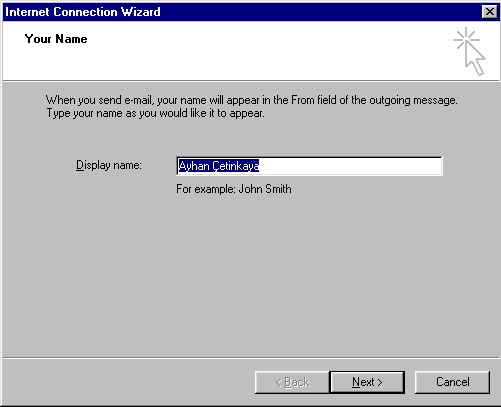This screenshot has height=407, width=501.
Task: Click the Your Name heading
Action: click(x=56, y=39)
